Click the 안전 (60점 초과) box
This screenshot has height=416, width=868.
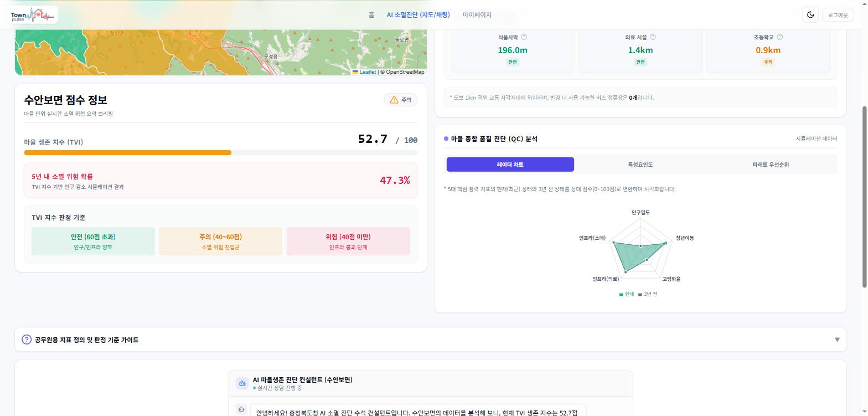(x=93, y=241)
